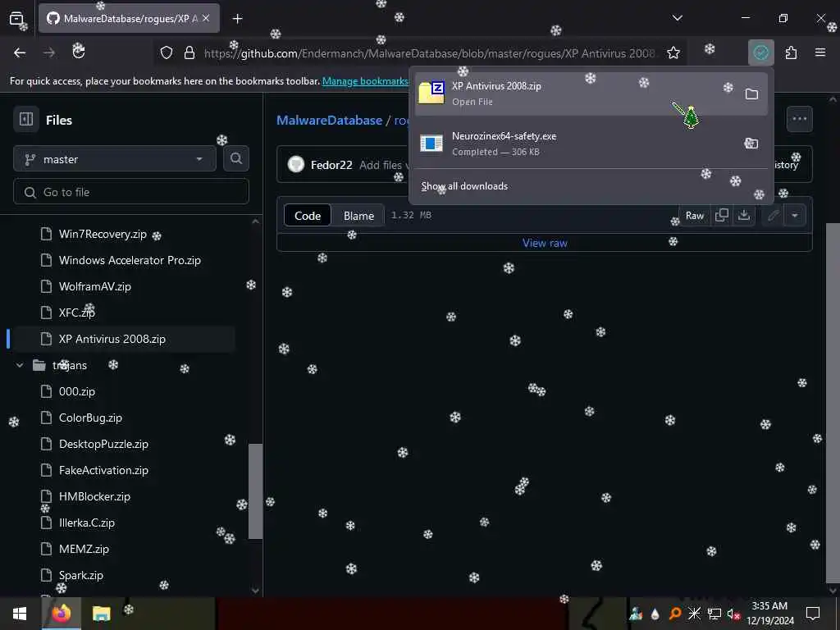840x630 pixels.
Task: Click the reload page icon
Action: click(79, 52)
